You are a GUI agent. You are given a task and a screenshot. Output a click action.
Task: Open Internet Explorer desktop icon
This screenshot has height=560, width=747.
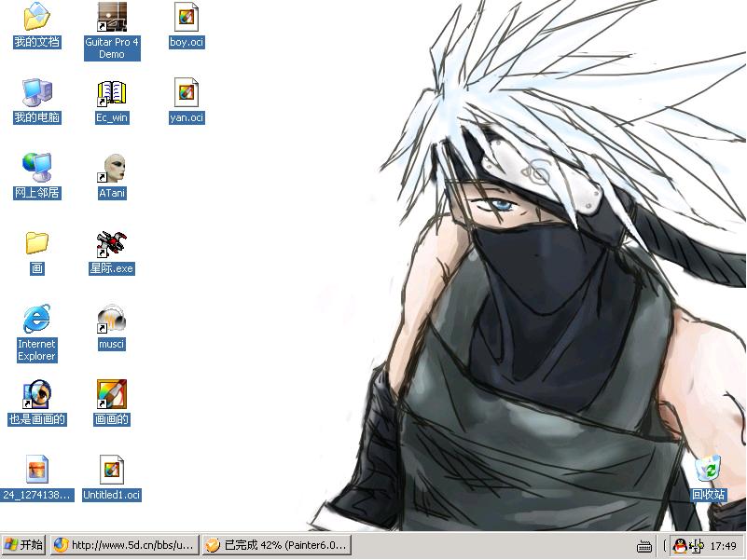coord(36,319)
